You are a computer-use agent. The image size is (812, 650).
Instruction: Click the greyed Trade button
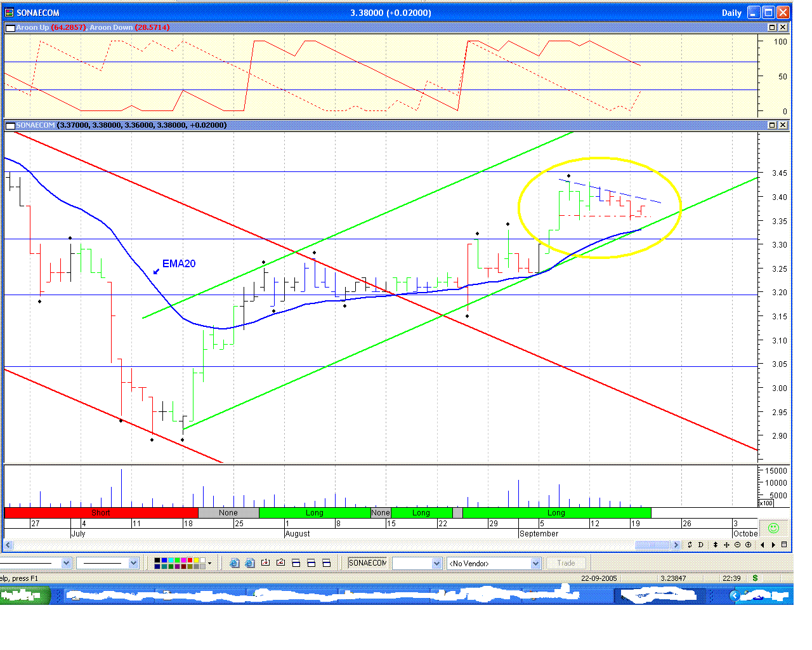coord(566,563)
